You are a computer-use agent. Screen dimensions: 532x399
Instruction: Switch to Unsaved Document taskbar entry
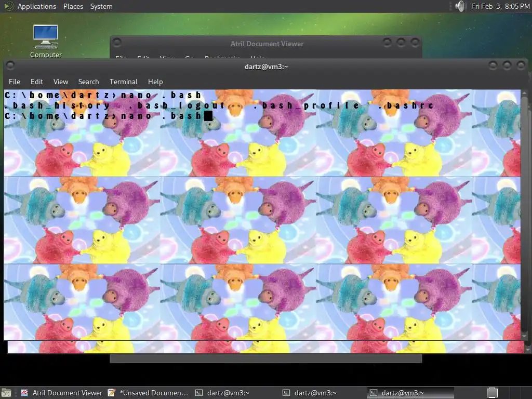point(148,393)
